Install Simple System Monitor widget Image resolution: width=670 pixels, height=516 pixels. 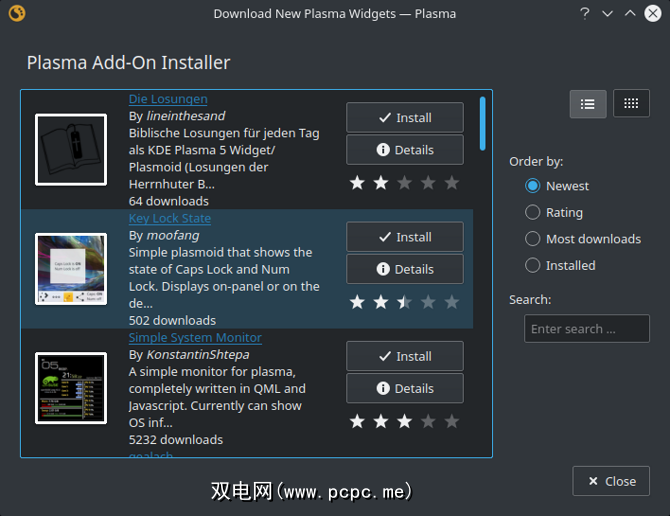point(405,356)
